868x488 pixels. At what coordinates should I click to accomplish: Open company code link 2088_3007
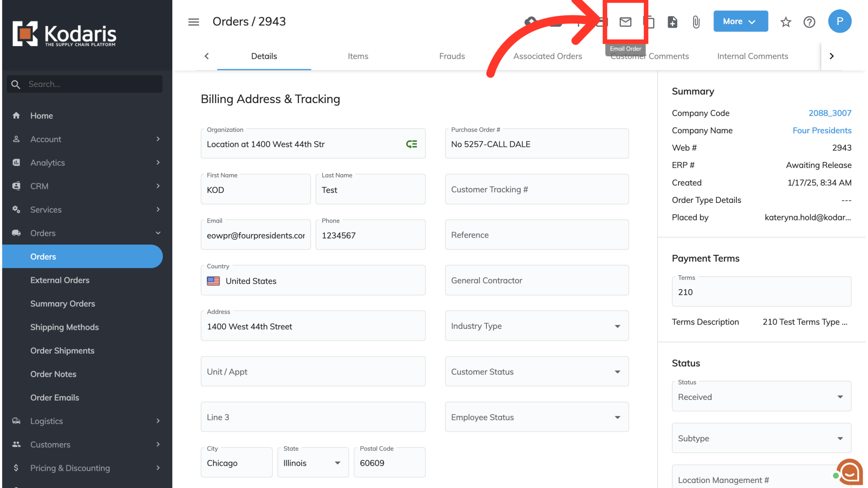pyautogui.click(x=830, y=113)
